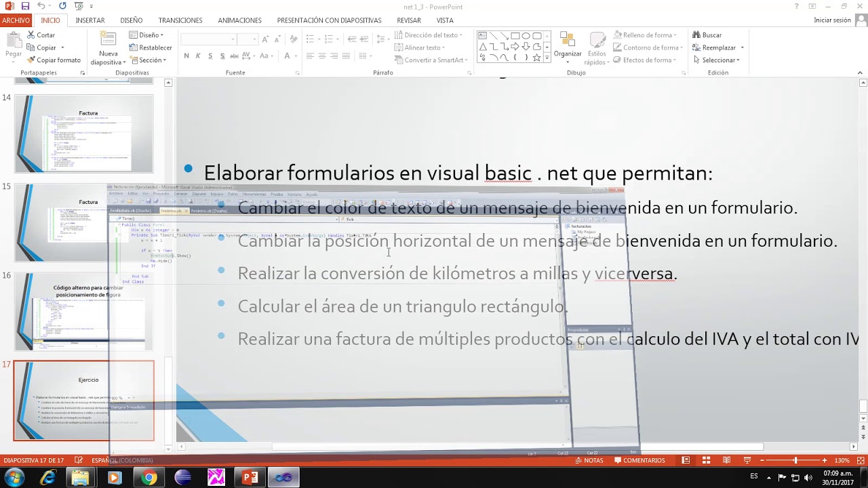Click the Nueva diapositiva button icon
Screen dimensions: 868x488
(x=108, y=40)
